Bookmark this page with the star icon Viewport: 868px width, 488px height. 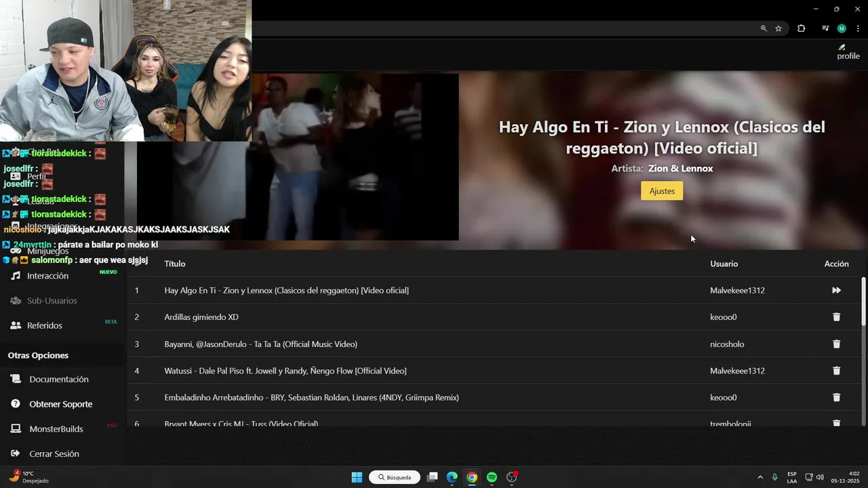click(778, 28)
